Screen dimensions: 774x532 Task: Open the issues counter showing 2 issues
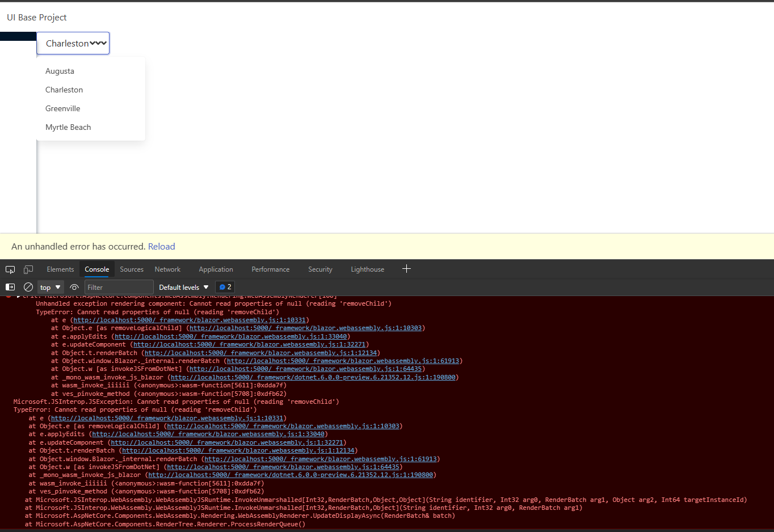225,287
